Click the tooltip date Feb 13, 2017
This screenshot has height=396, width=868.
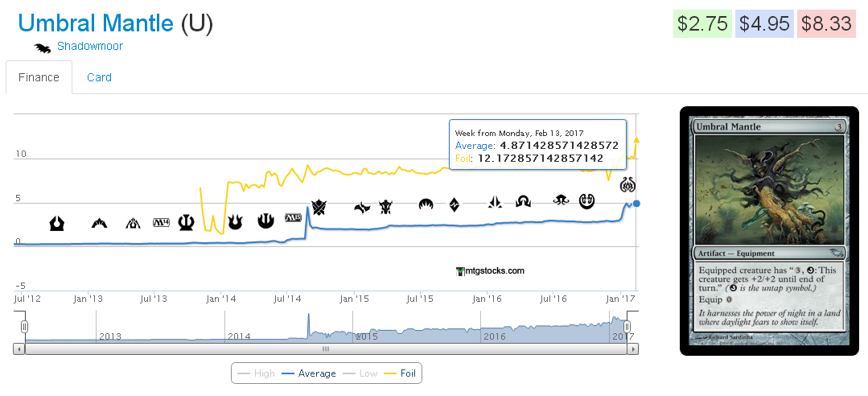point(557,133)
